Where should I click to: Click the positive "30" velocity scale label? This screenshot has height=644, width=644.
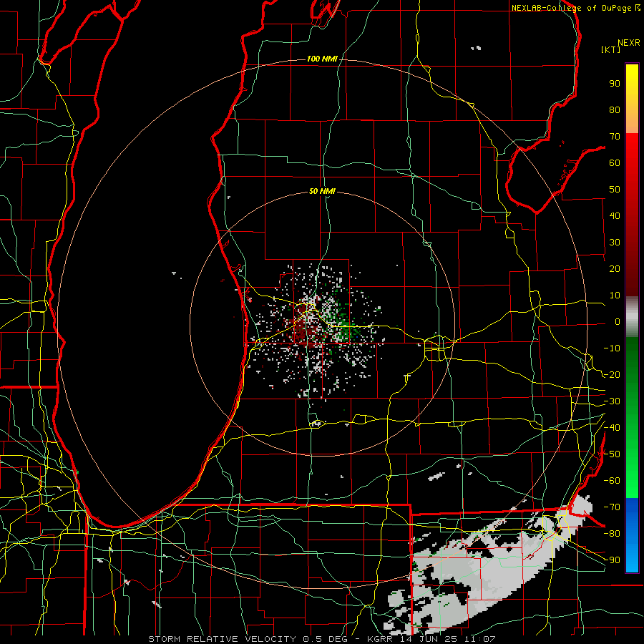tap(615, 243)
